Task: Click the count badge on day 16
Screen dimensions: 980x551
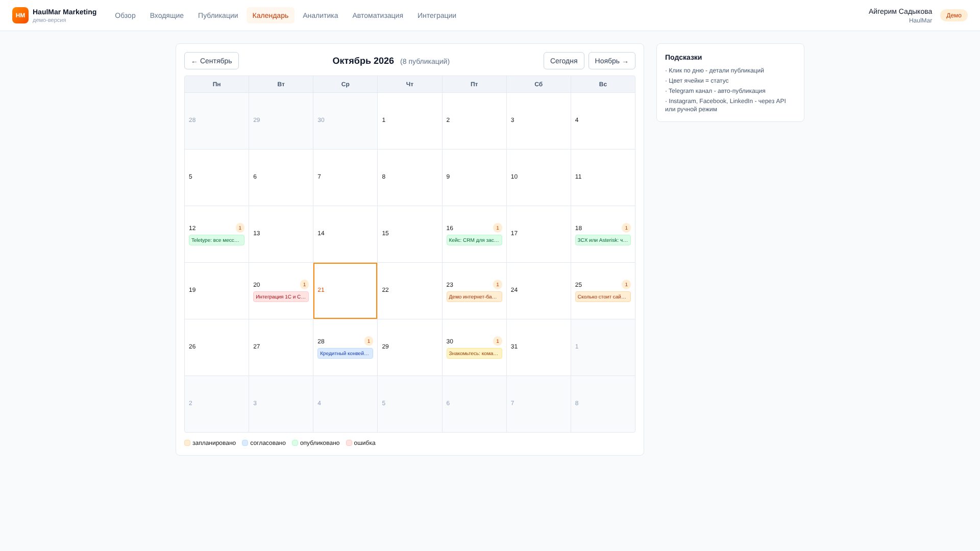Action: click(x=498, y=228)
